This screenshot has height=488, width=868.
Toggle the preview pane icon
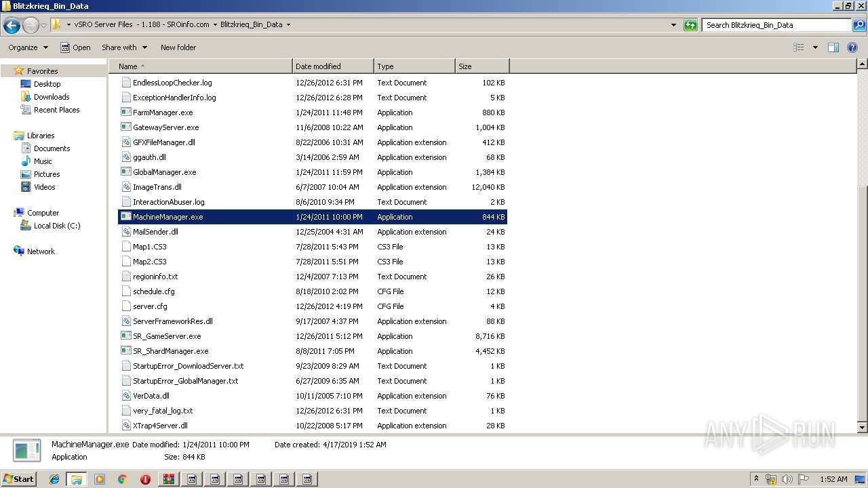833,47
